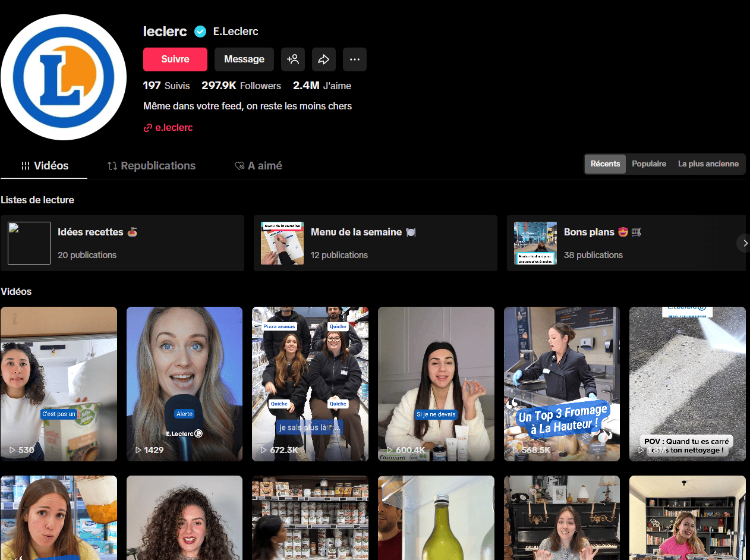Select the Vidéos tab

point(45,166)
